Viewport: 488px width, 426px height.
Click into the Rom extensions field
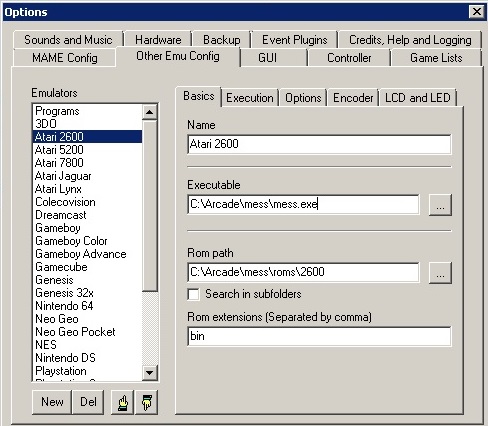pos(319,336)
